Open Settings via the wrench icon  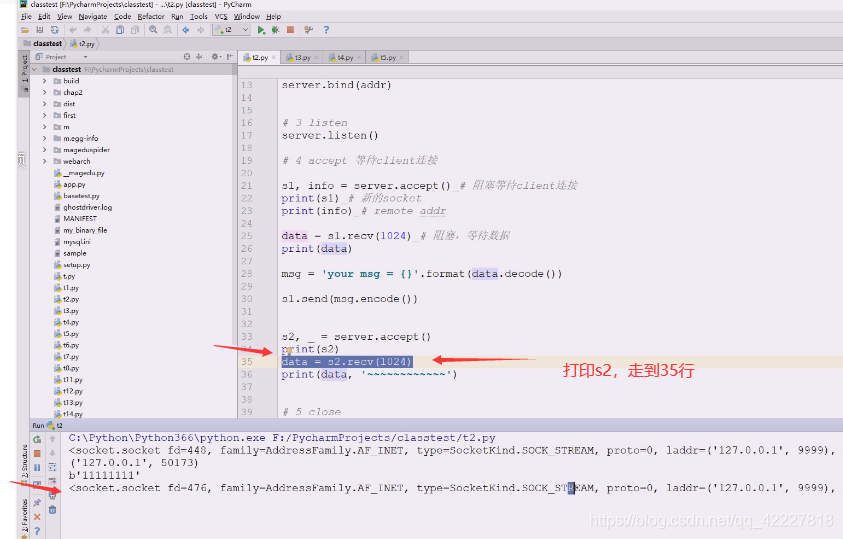tap(309, 30)
